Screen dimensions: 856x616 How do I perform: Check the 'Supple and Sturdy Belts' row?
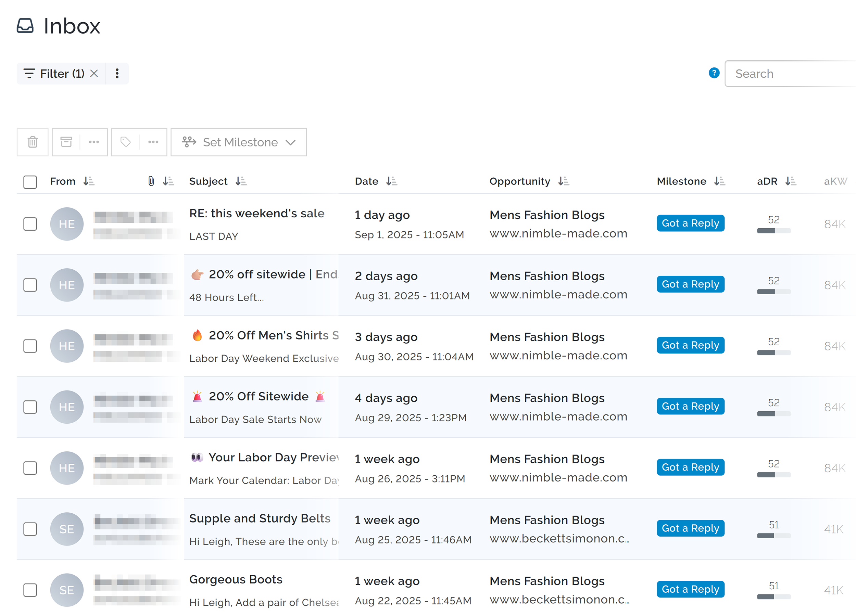30,529
